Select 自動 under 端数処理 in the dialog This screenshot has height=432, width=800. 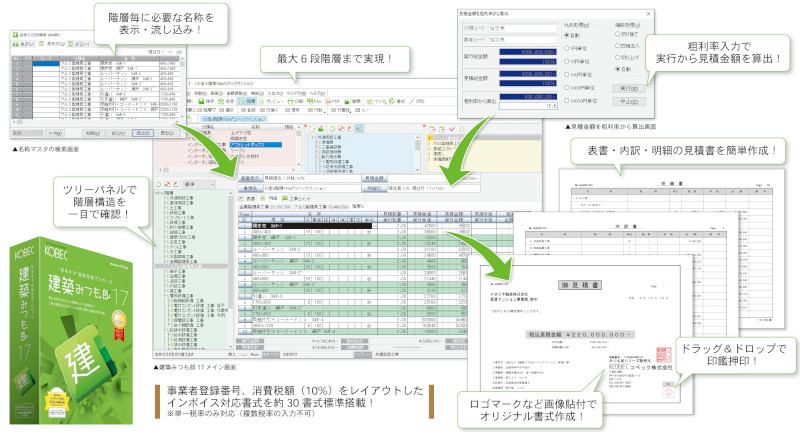tap(617, 69)
